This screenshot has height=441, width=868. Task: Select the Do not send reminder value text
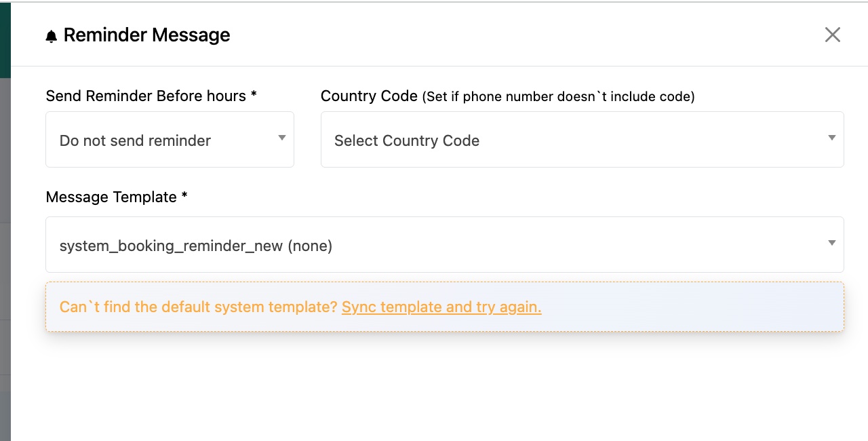coord(135,140)
